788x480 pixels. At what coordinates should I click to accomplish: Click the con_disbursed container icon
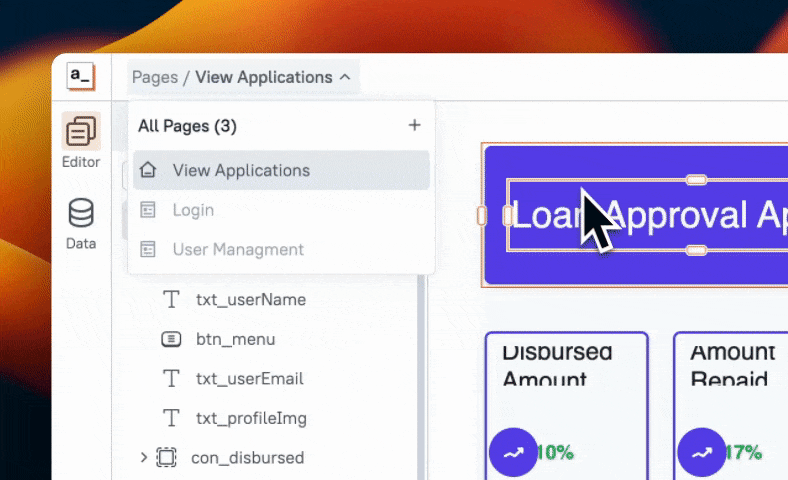coord(167,458)
